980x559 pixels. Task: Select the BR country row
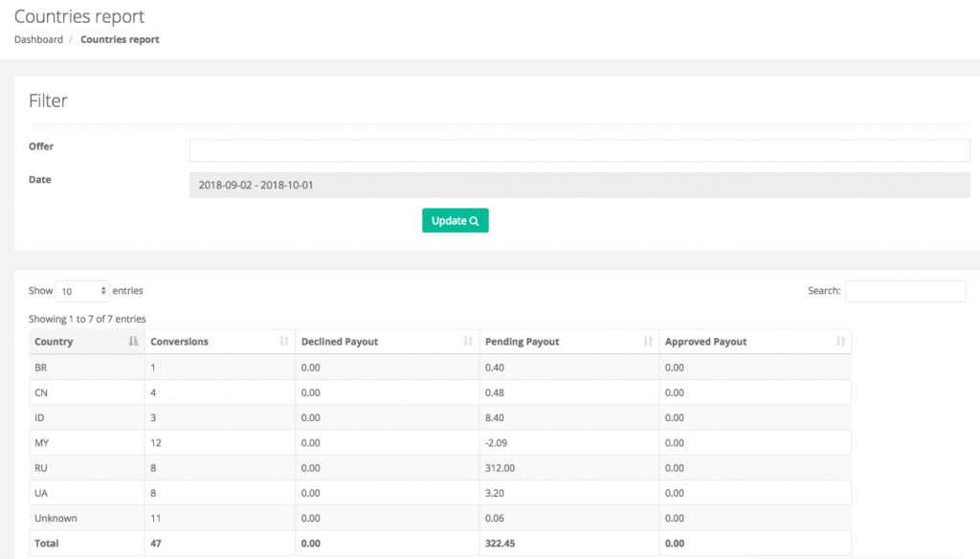pyautogui.click(x=41, y=368)
